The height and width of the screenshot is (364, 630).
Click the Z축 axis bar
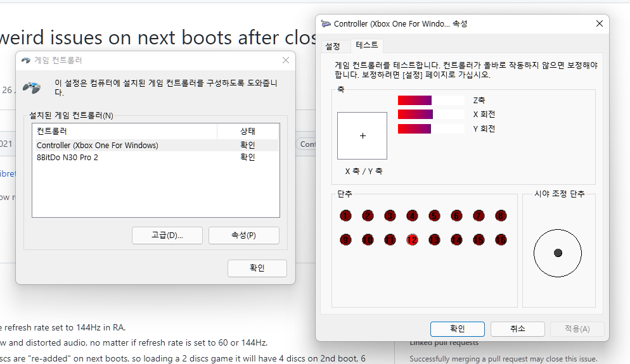[x=431, y=100]
